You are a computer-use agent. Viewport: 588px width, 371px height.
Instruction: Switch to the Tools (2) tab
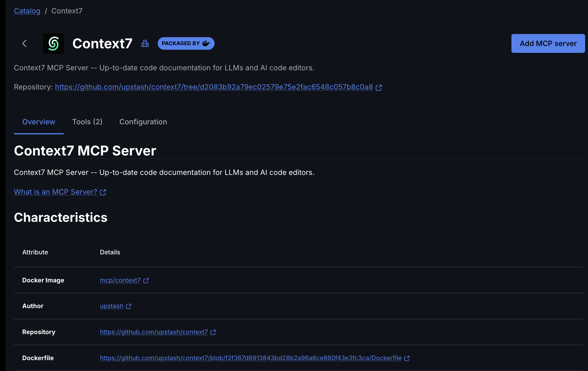click(87, 122)
